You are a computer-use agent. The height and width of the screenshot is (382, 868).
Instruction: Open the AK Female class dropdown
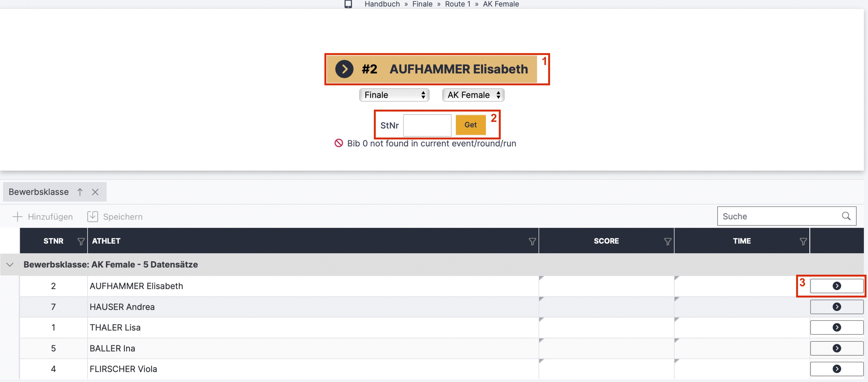[473, 95]
